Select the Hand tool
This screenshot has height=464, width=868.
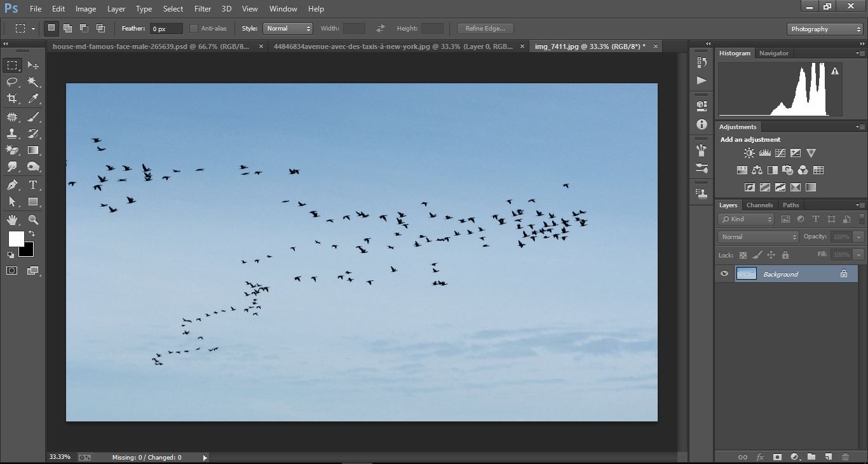[x=12, y=220]
